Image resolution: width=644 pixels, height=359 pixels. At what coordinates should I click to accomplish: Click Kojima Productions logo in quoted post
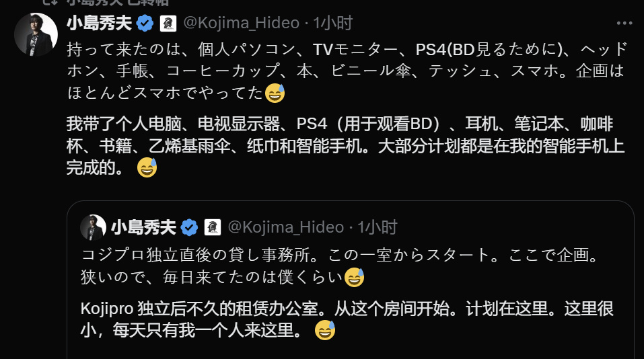[213, 227]
